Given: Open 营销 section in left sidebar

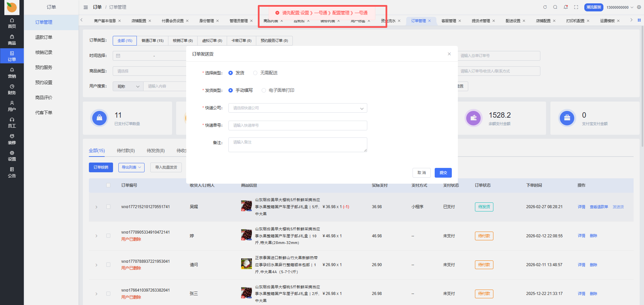Looking at the screenshot, I should coord(12,73).
